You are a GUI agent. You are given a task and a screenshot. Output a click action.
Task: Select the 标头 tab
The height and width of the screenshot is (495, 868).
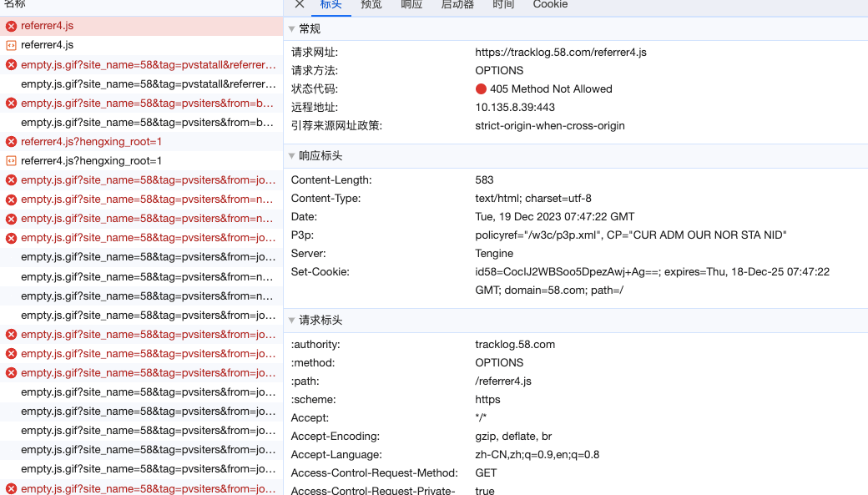pyautogui.click(x=331, y=5)
